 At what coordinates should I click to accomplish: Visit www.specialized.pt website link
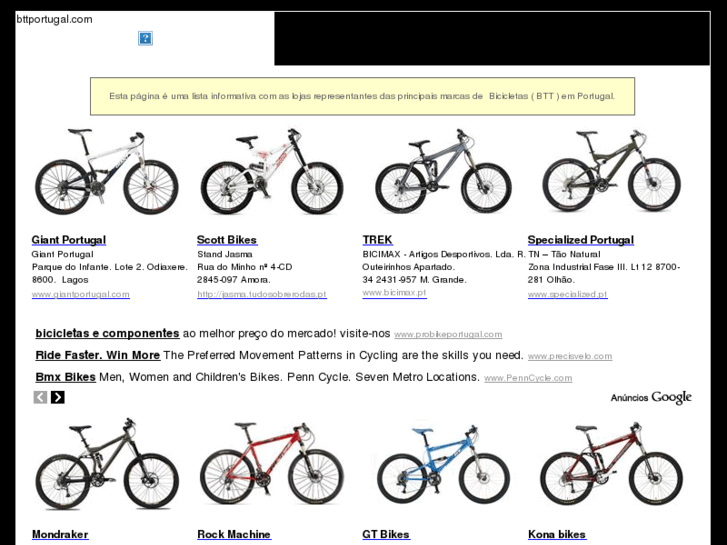pos(568,294)
